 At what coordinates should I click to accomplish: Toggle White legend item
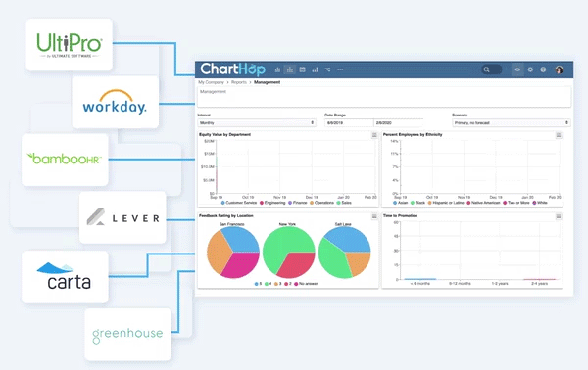click(x=540, y=203)
